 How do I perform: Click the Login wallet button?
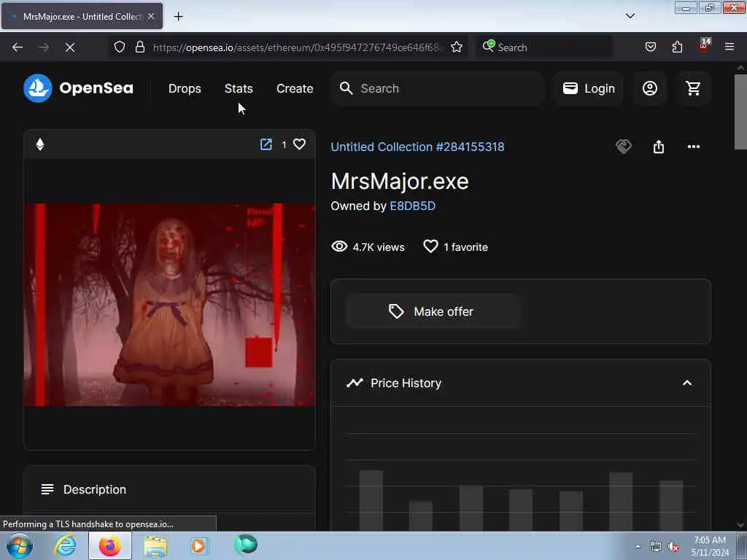coord(589,88)
